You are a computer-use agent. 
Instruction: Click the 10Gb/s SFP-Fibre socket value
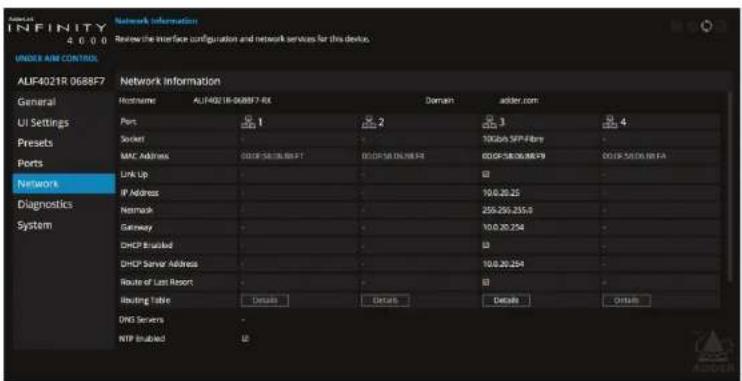512,140
